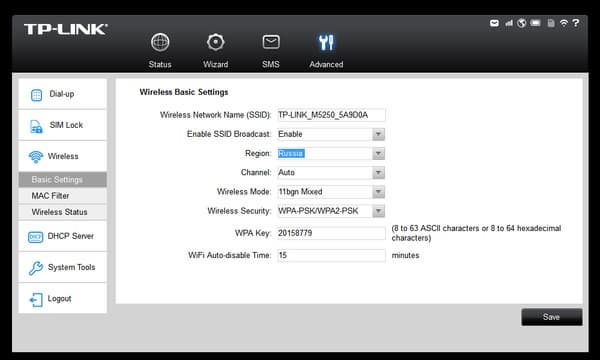Click the Wireless Basic Settings heading
Screen dimensions: 600x360
click(x=184, y=92)
